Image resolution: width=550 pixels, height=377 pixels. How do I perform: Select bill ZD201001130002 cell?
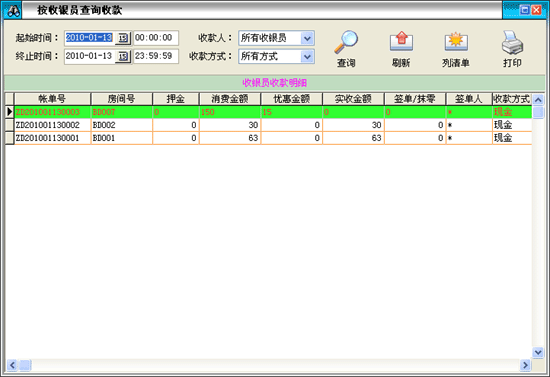click(x=52, y=125)
